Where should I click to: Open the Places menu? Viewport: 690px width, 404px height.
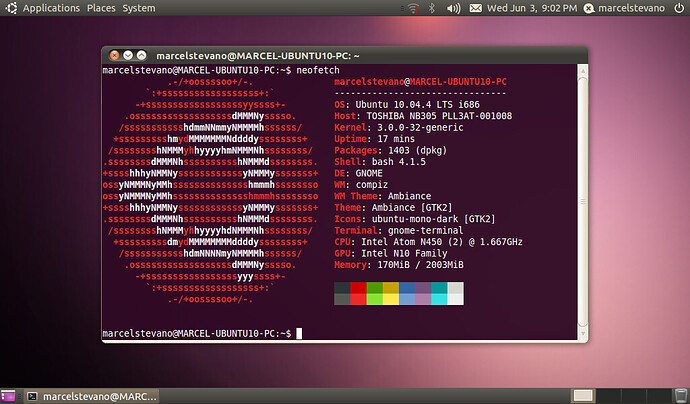[x=101, y=8]
